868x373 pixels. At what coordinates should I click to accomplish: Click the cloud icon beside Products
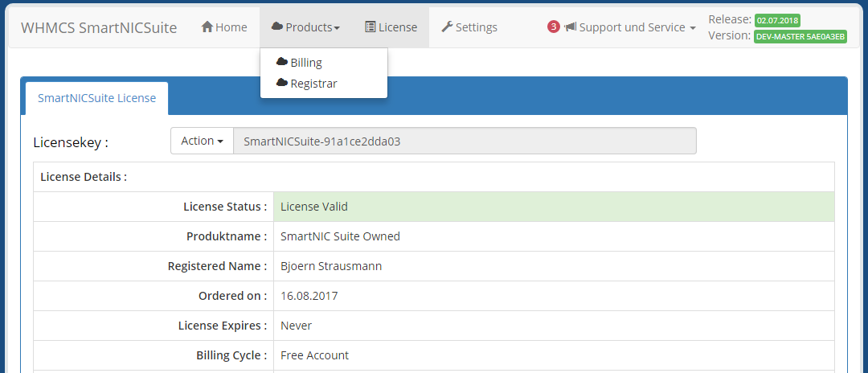(277, 27)
